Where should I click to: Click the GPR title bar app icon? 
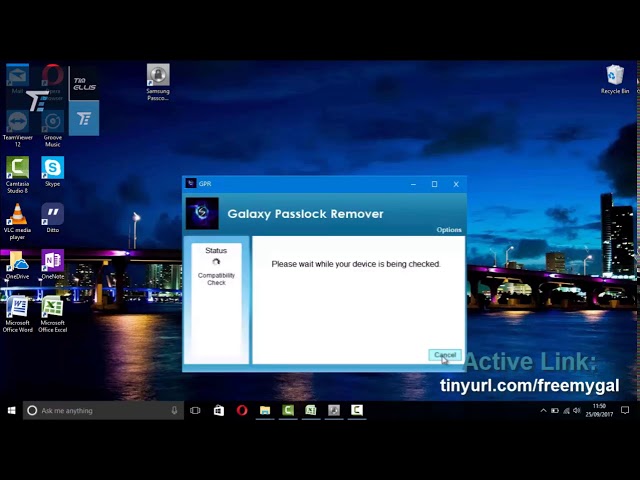pyautogui.click(x=191, y=183)
